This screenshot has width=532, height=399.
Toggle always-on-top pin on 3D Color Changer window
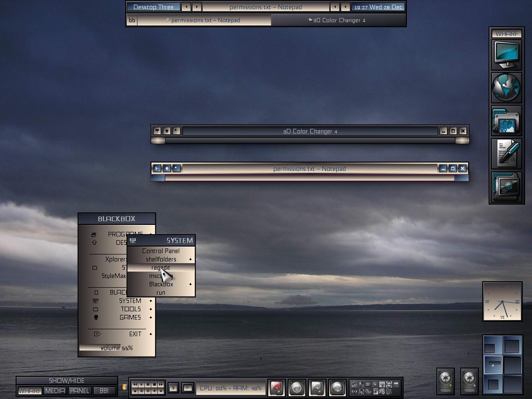157,131
